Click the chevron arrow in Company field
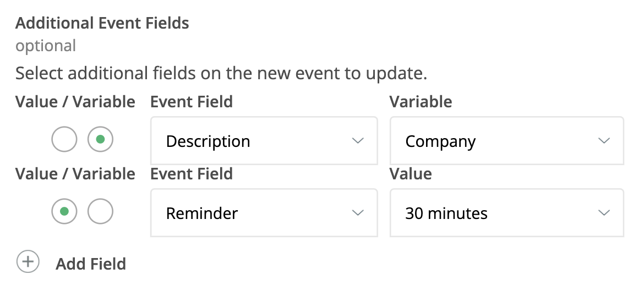644x285 pixels. pyautogui.click(x=604, y=141)
